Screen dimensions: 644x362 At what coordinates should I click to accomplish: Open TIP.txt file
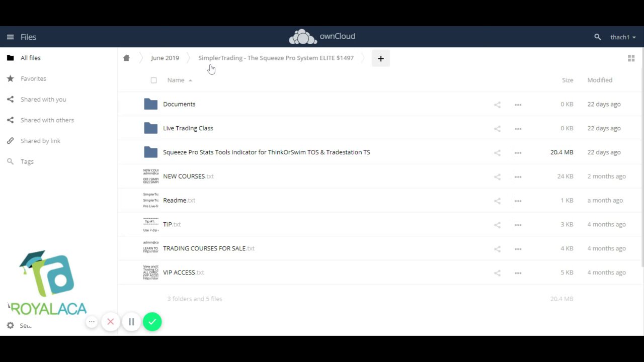click(x=172, y=224)
